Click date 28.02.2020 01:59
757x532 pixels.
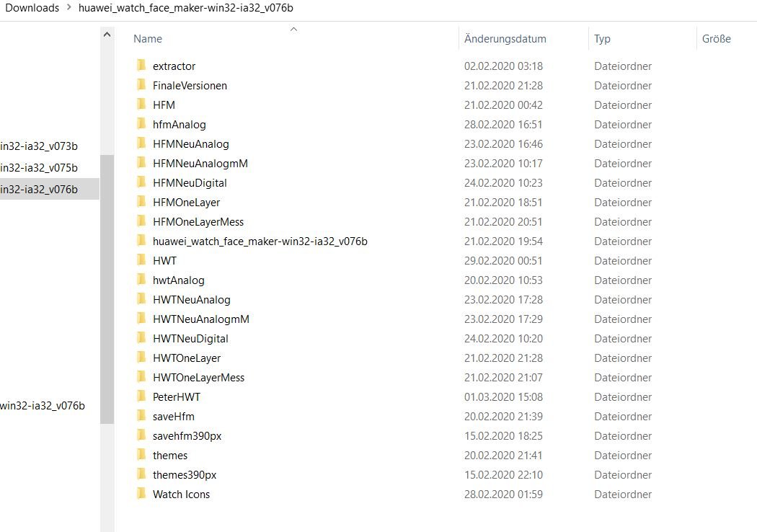tap(503, 495)
